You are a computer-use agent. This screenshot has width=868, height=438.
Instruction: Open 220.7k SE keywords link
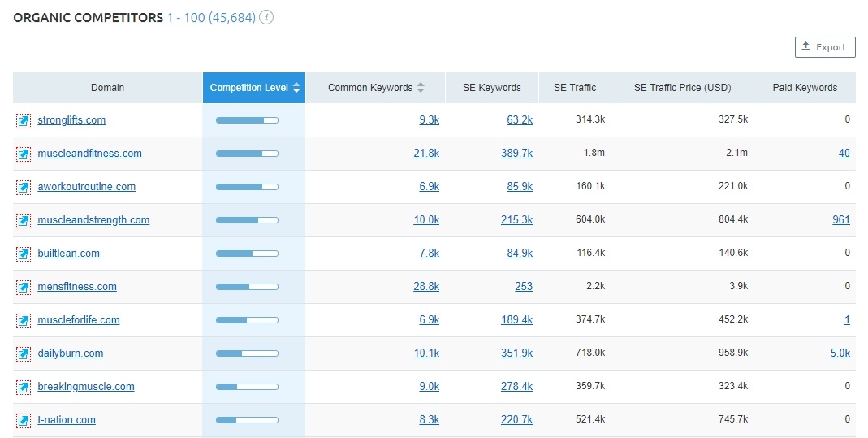[x=517, y=420]
